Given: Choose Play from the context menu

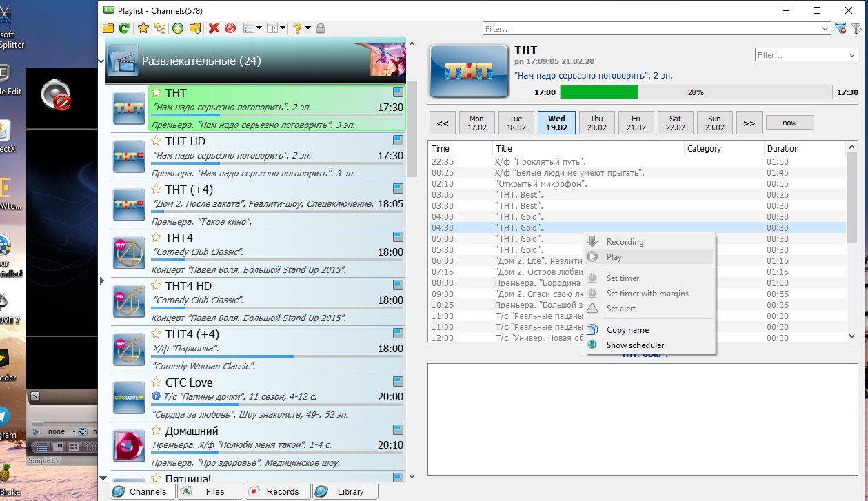Looking at the screenshot, I should 649,257.
